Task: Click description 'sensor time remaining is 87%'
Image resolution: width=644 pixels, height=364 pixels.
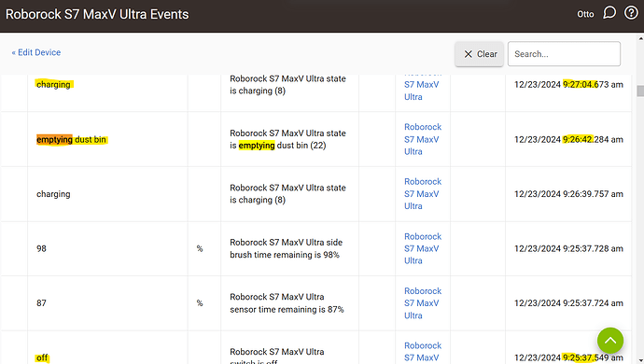Action: (x=287, y=303)
